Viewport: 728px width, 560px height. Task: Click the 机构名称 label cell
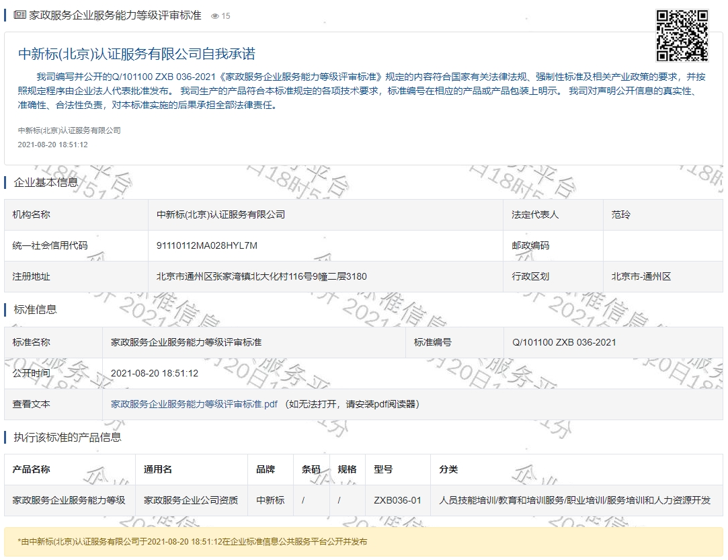(76, 215)
